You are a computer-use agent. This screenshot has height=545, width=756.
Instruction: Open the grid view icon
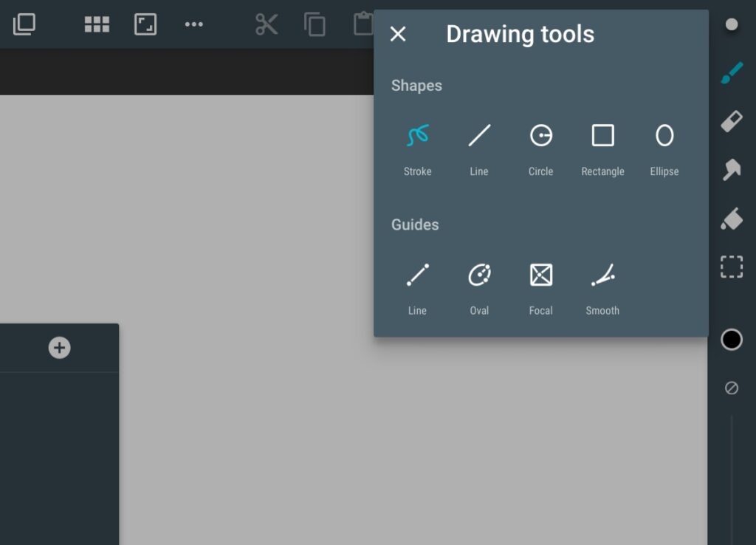pos(97,24)
